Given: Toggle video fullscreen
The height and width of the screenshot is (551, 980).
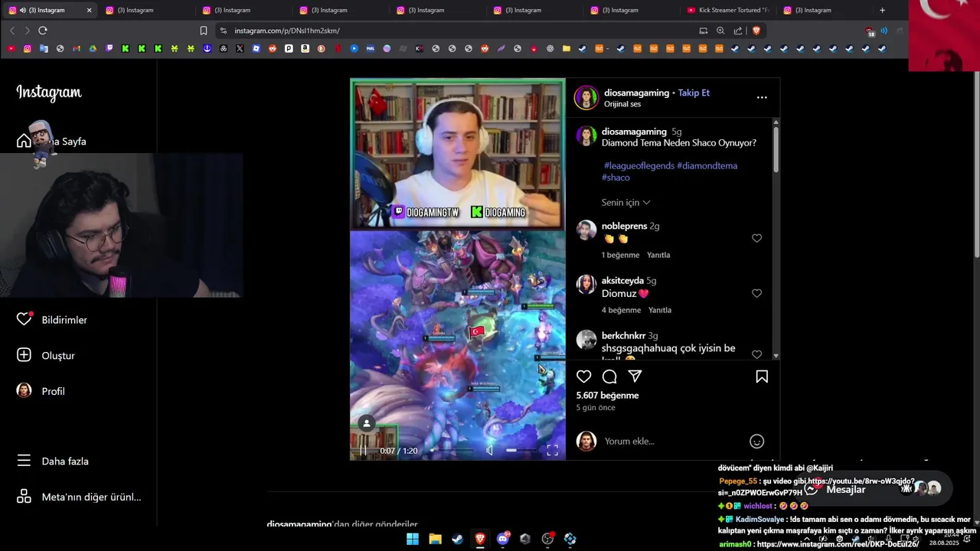Looking at the screenshot, I should (x=552, y=451).
